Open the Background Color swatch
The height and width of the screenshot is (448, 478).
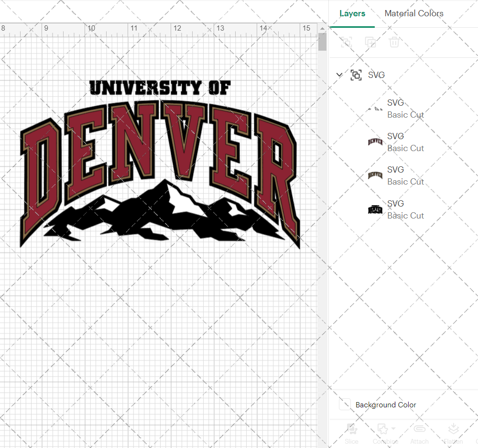pyautogui.click(x=345, y=404)
